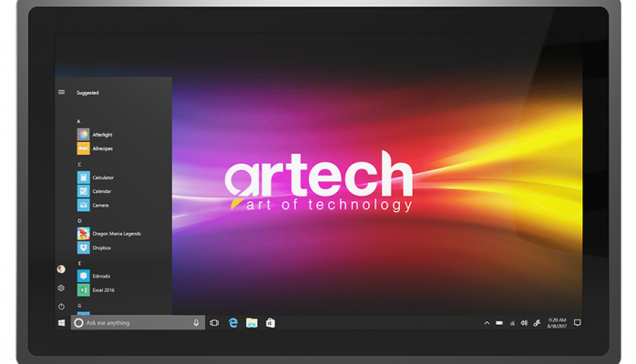The height and width of the screenshot is (364, 636).
Task: Jump to letter G section header
Action: (79, 306)
